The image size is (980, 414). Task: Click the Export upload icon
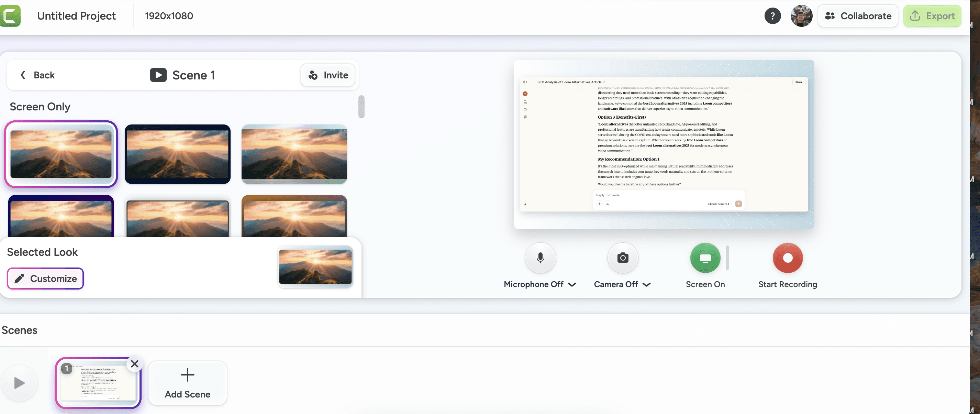pos(915,15)
